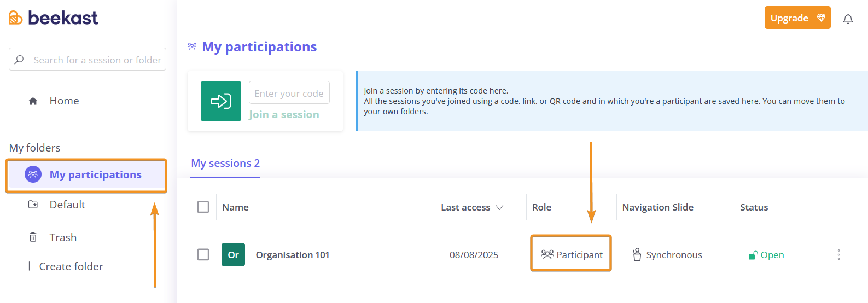The width and height of the screenshot is (868, 303).
Task: Click the Organisation 101 'Or' avatar
Action: coord(233,254)
